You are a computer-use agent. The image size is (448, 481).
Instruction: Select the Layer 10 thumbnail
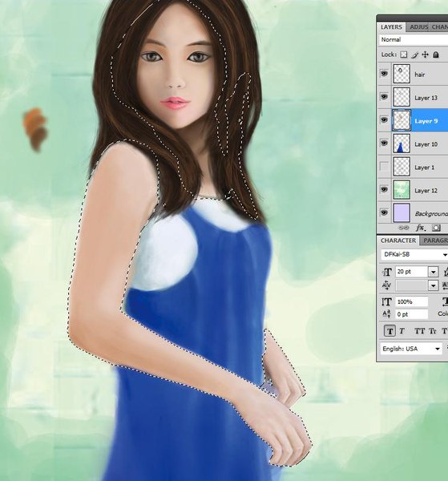(402, 143)
